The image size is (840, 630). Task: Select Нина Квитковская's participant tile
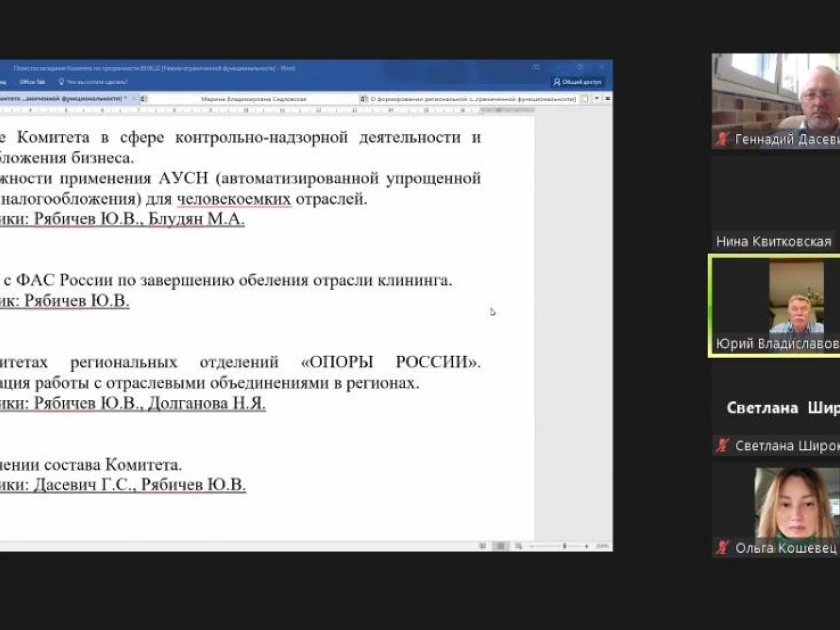tap(775, 203)
